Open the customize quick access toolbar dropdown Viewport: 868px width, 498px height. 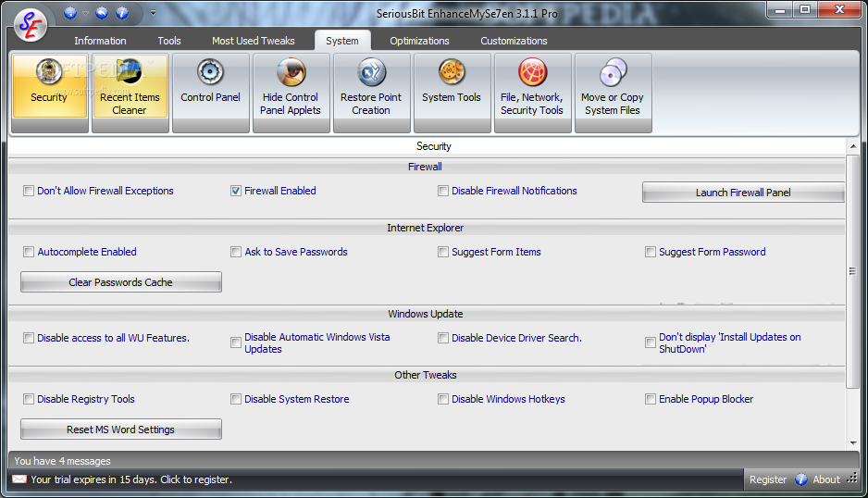153,13
